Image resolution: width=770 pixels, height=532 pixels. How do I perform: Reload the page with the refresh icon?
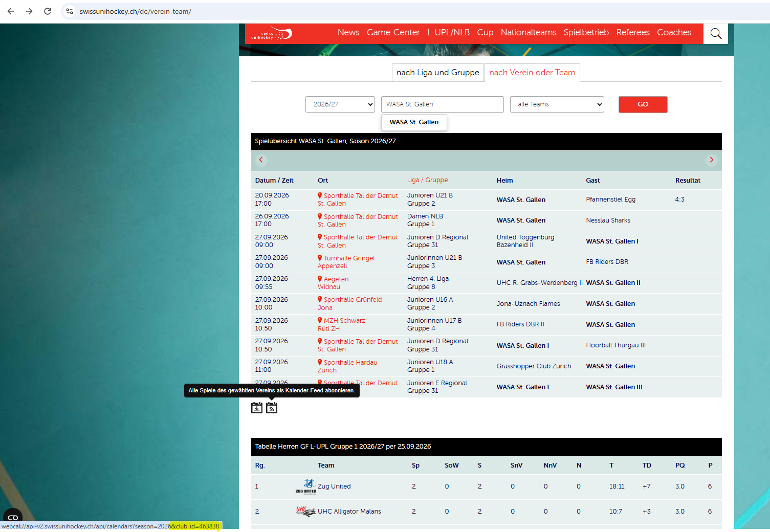48,11
